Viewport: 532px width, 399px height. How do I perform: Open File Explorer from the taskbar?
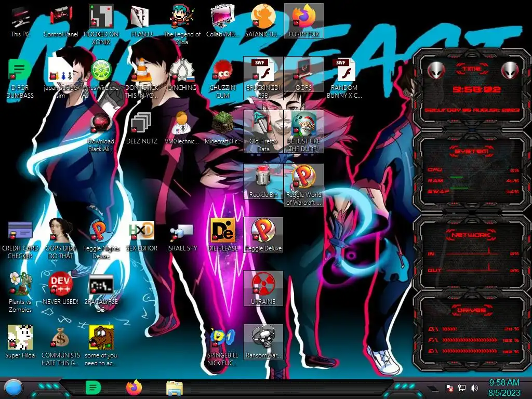[175, 388]
